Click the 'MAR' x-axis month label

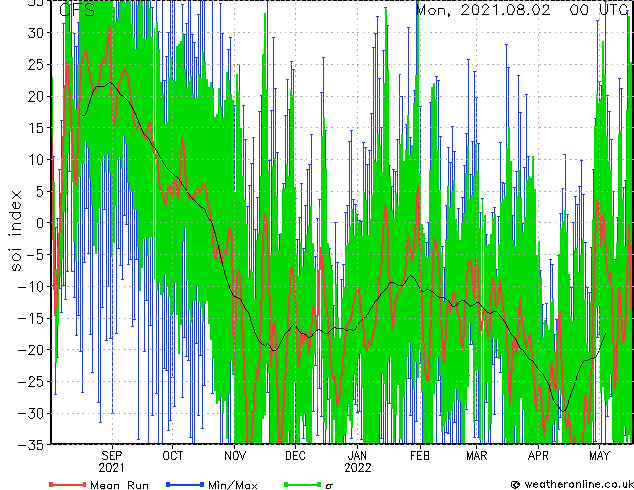[x=477, y=456]
